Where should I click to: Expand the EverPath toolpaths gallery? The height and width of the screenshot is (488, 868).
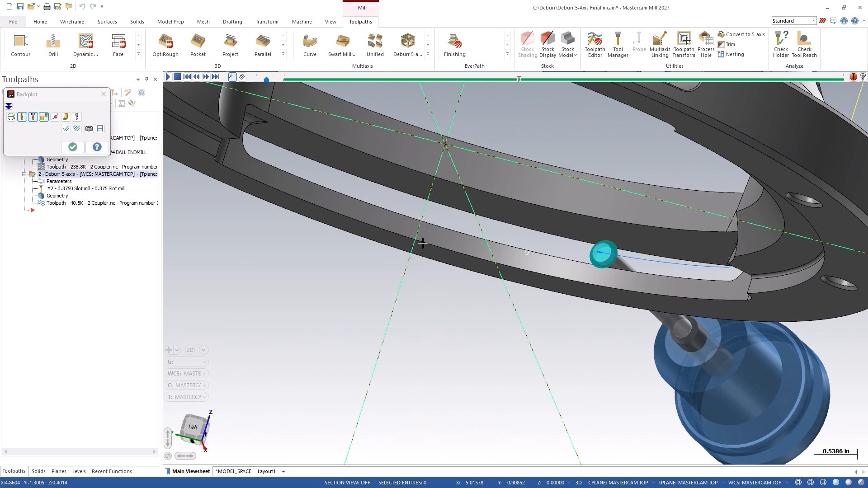click(x=507, y=54)
